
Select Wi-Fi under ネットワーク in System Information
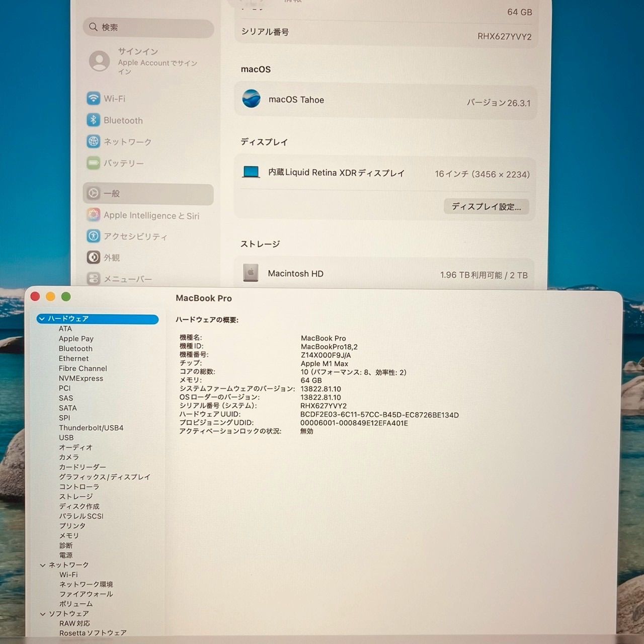click(68, 575)
